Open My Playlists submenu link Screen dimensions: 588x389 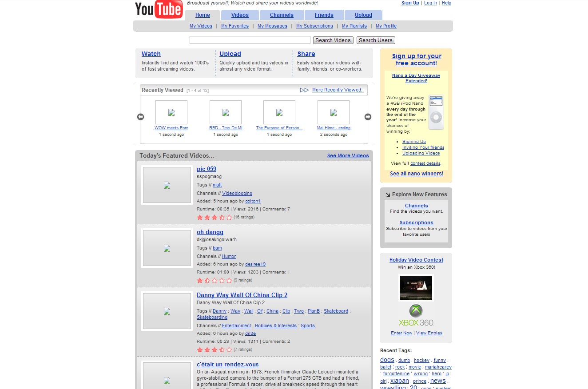[354, 26]
